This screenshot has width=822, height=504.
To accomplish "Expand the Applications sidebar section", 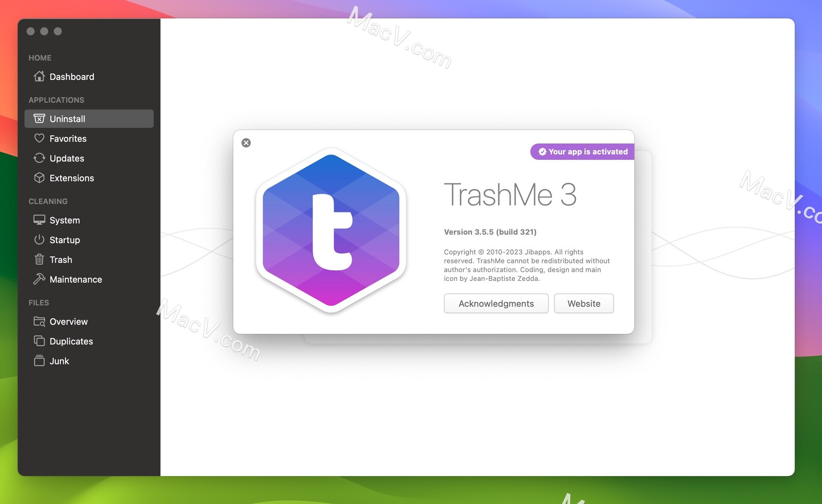I will [56, 99].
